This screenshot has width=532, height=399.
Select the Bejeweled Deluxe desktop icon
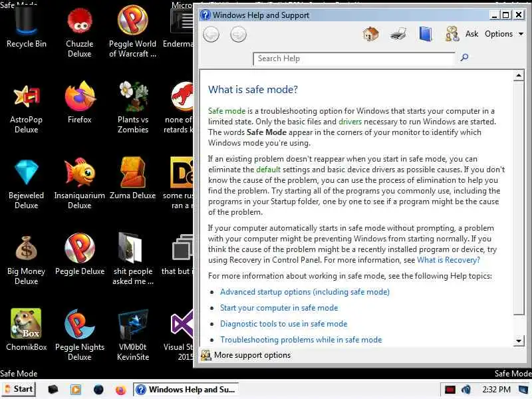tap(26, 184)
